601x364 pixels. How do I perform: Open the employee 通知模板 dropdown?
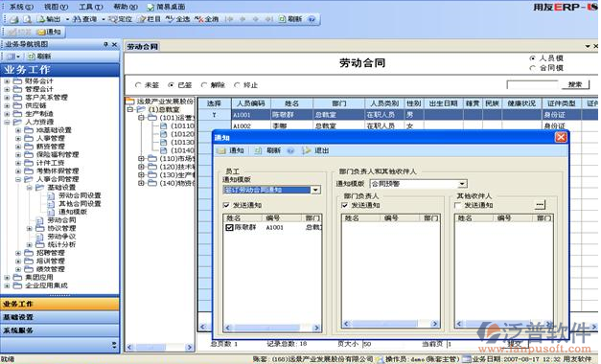pyautogui.click(x=315, y=190)
